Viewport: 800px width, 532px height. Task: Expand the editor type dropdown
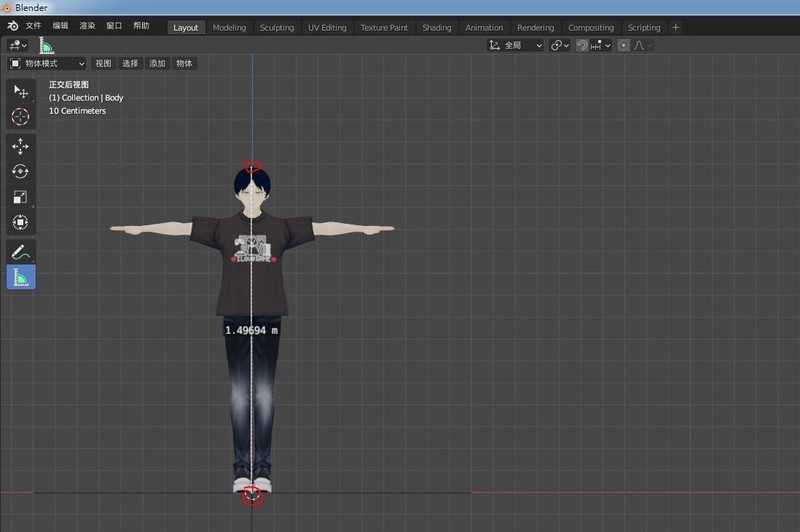tap(18, 45)
